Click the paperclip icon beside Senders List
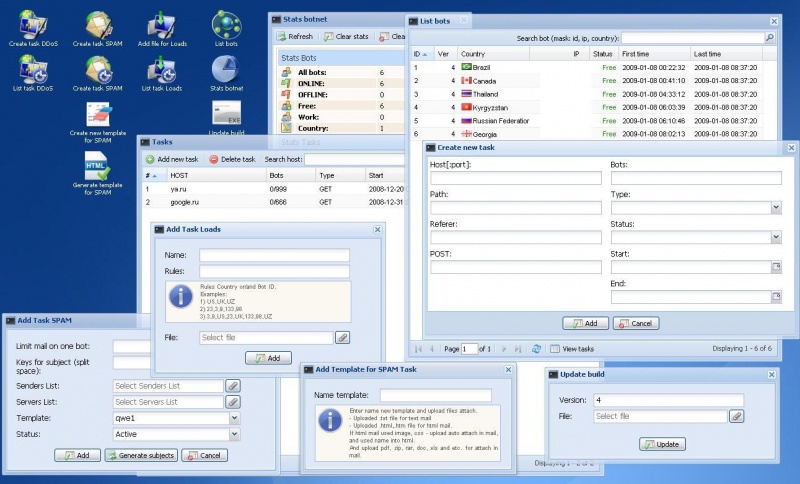The image size is (800, 484). (x=232, y=386)
